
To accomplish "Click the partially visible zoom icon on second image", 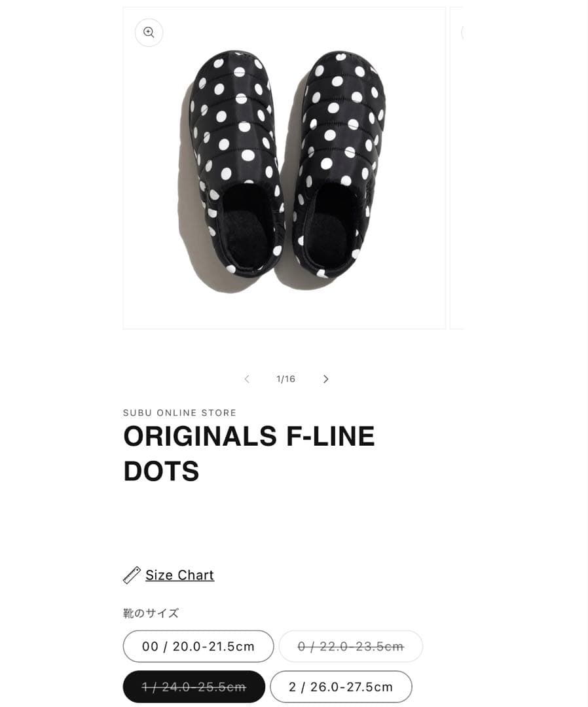I will tap(462, 33).
